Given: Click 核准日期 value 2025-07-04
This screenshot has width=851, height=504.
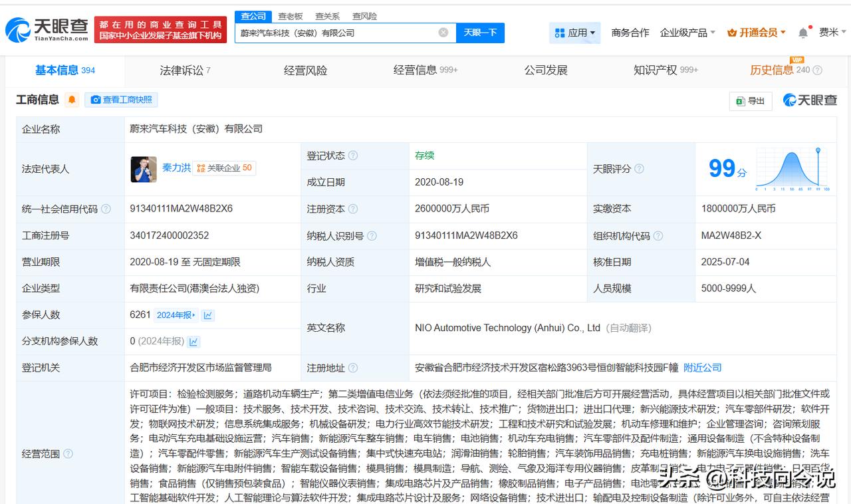Looking at the screenshot, I should point(725,262).
